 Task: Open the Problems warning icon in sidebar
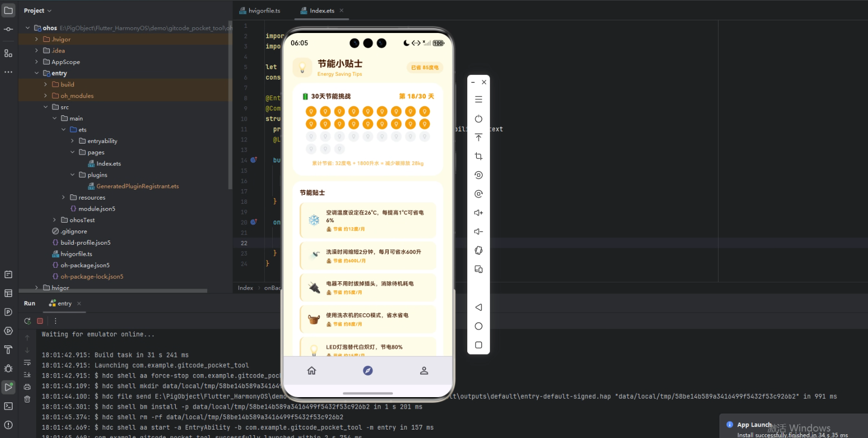8,425
